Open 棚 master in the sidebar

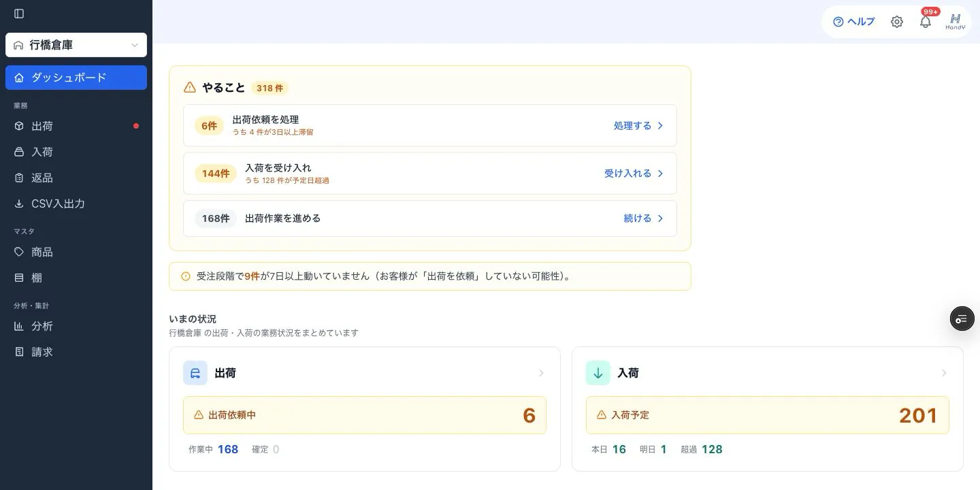[x=76, y=278]
